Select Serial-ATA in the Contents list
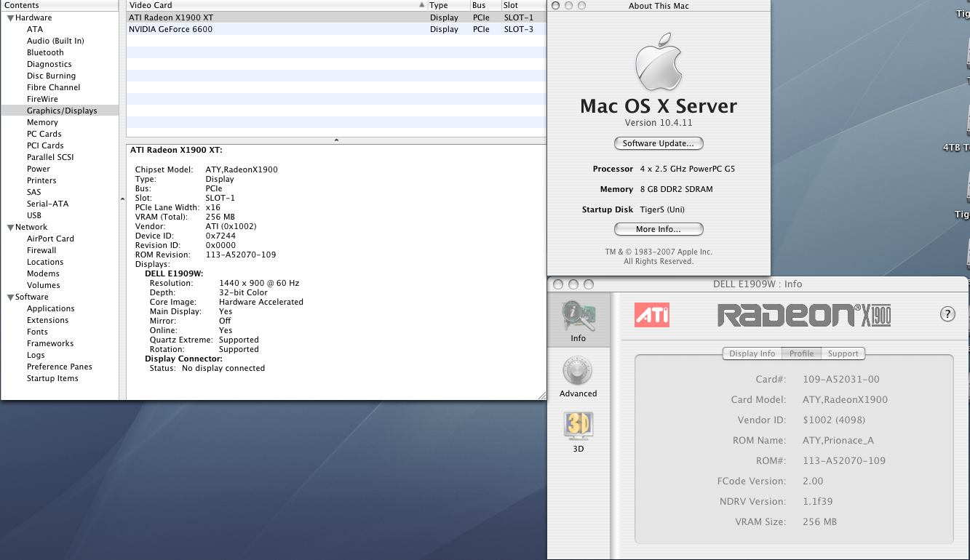Viewport: 970px width, 560px height. 47,204
